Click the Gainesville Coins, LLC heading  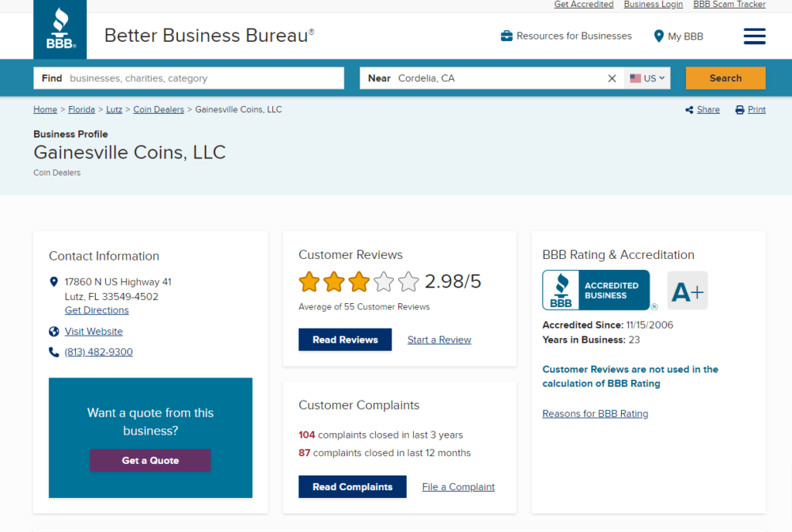130,152
